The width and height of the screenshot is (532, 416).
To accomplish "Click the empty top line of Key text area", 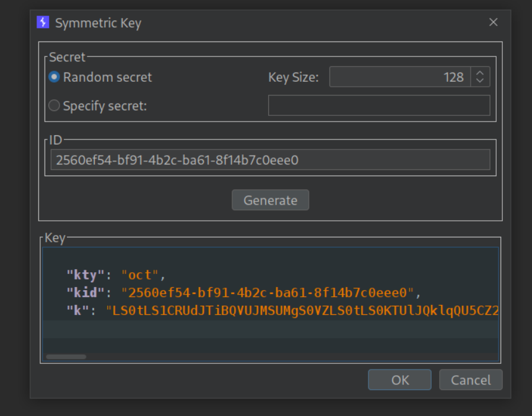I will (x=270, y=257).
